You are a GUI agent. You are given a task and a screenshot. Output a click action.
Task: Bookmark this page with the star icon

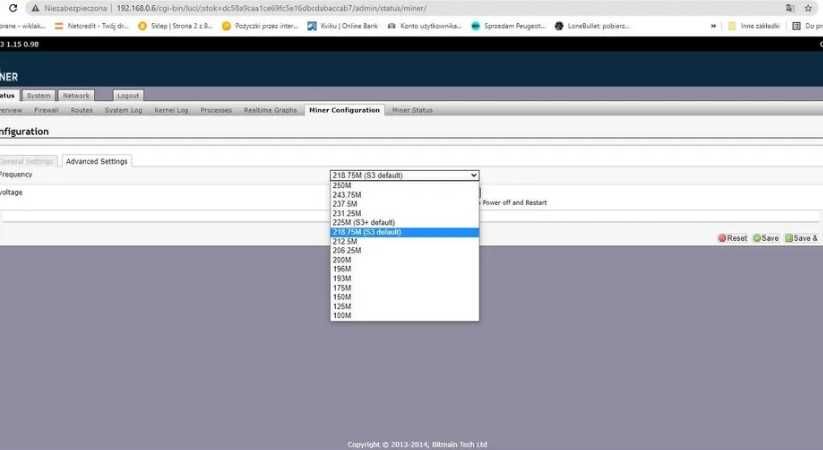tap(808, 8)
